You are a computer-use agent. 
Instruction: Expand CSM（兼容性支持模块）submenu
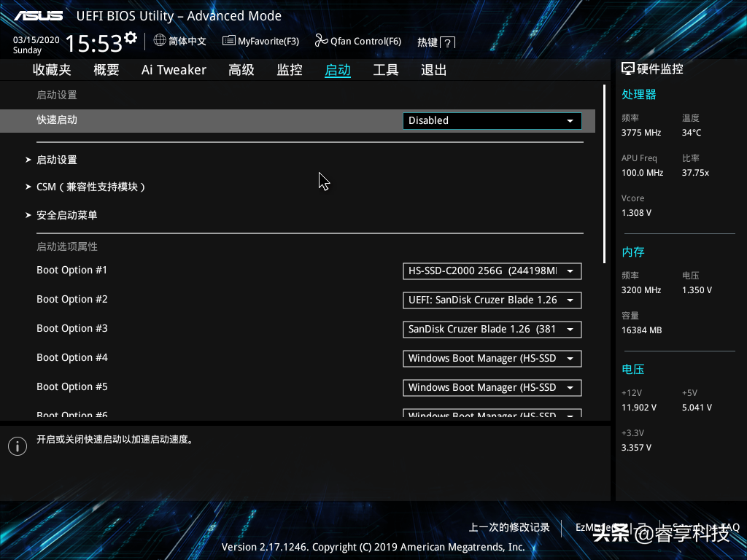point(90,187)
